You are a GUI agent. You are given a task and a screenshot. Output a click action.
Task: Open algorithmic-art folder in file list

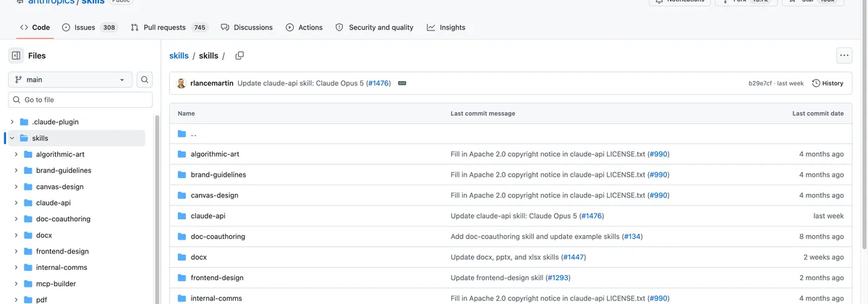(x=215, y=154)
